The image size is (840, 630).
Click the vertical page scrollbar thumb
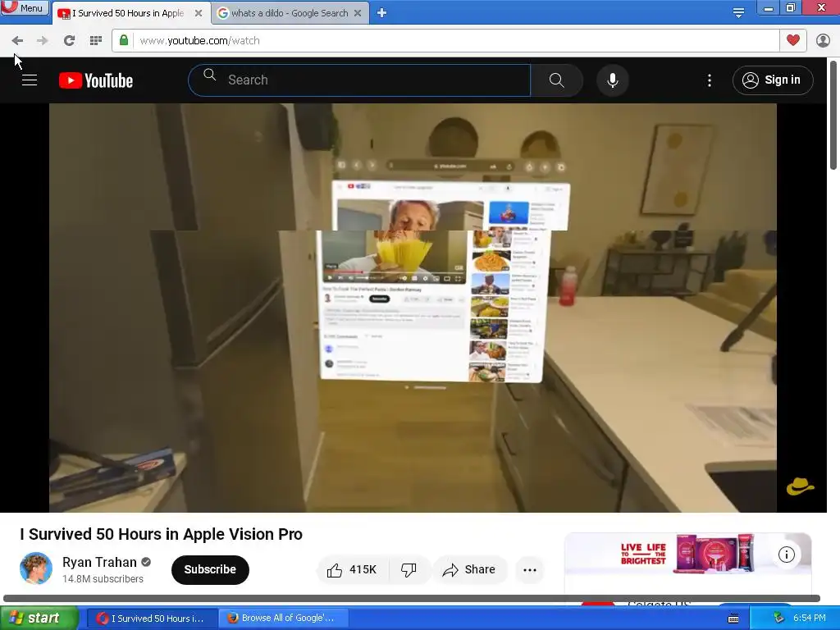pos(833,115)
